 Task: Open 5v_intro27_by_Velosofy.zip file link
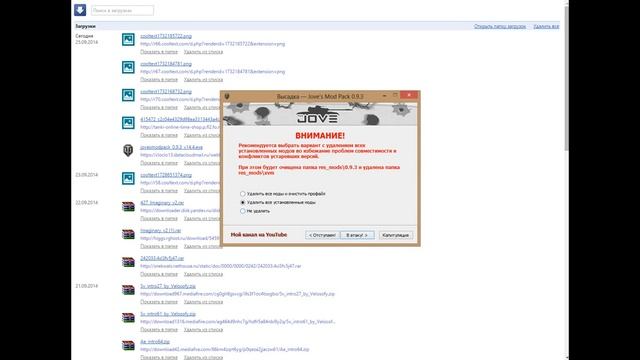point(168,286)
